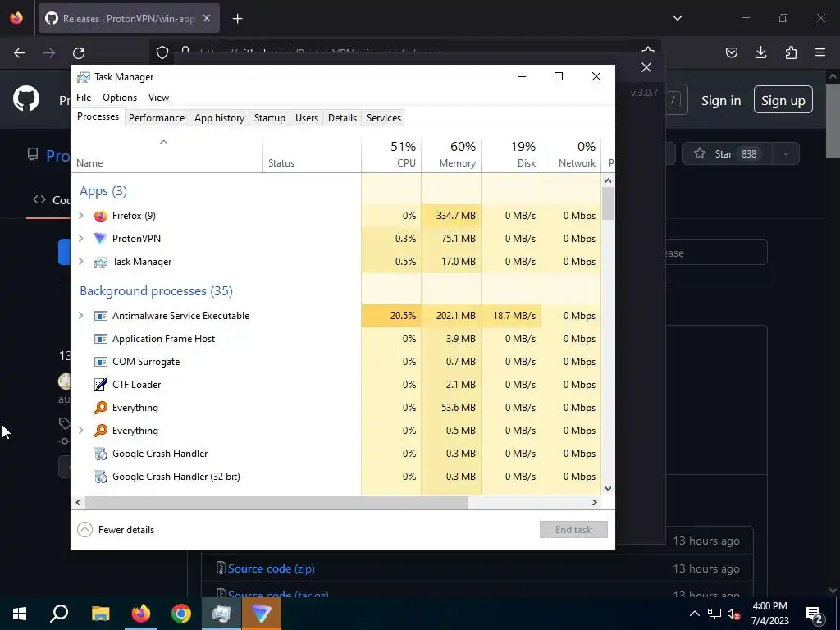Click the taskbar clock showing 4:00 PM
The height and width of the screenshot is (630, 840).
coord(769,614)
